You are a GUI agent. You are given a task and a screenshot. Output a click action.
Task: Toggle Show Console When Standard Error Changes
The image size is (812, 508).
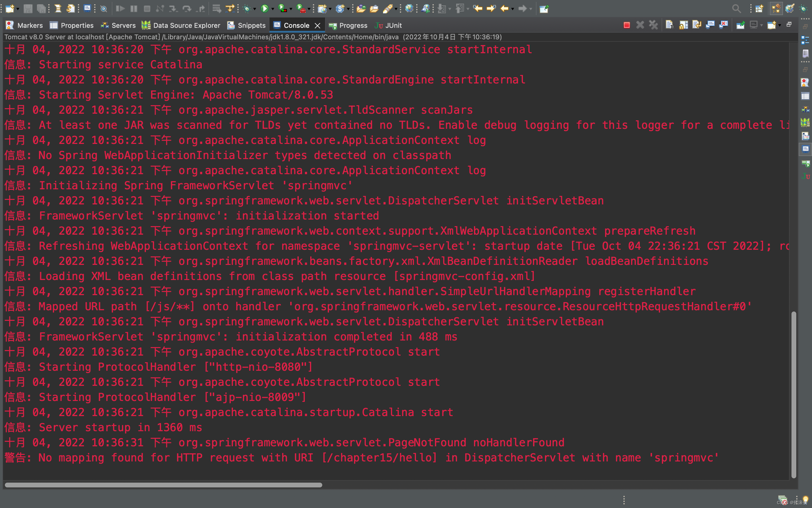(724, 25)
